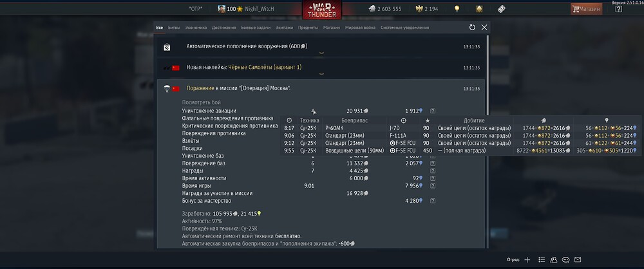Click the Награда за участие в миссии row
The image size is (644, 269).
click(x=217, y=194)
